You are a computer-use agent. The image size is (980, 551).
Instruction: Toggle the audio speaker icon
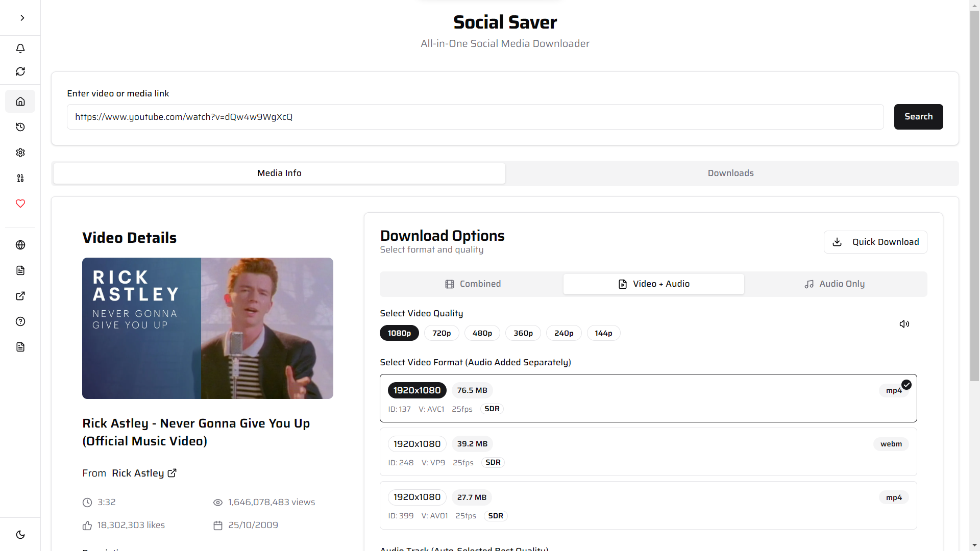tap(904, 324)
